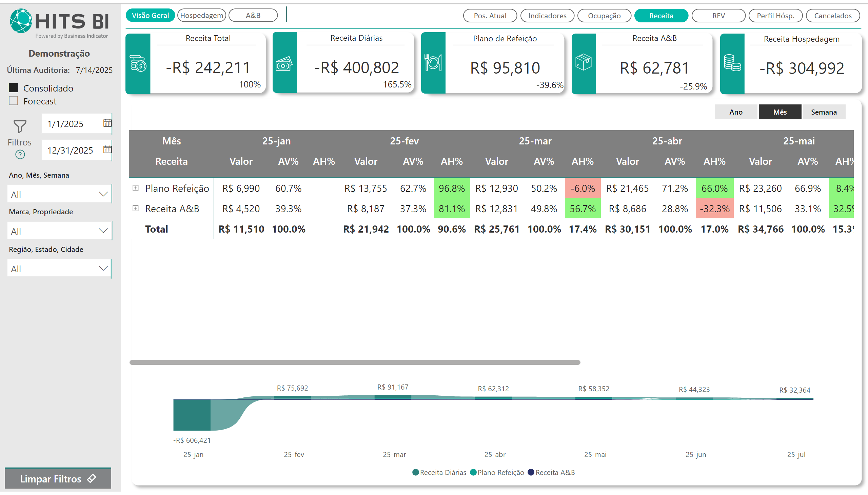This screenshot has width=868, height=495.
Task: Click the Plano de Refeição plate icon
Action: click(x=433, y=63)
